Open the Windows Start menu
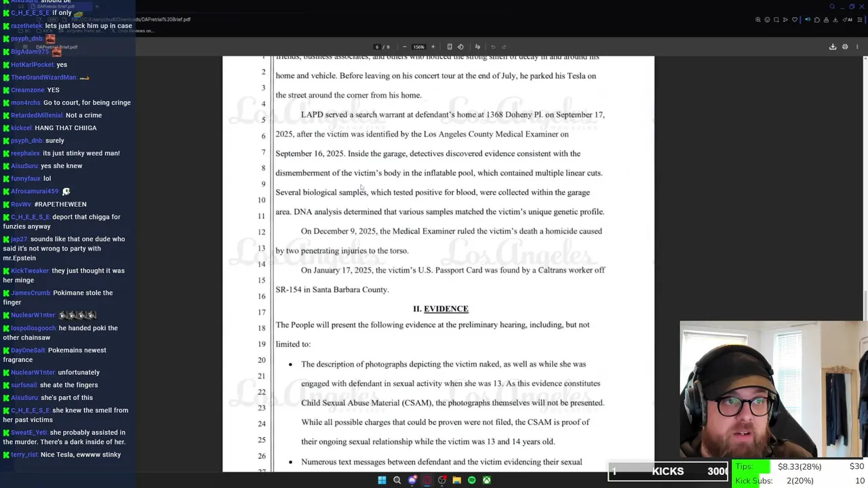 (382, 480)
